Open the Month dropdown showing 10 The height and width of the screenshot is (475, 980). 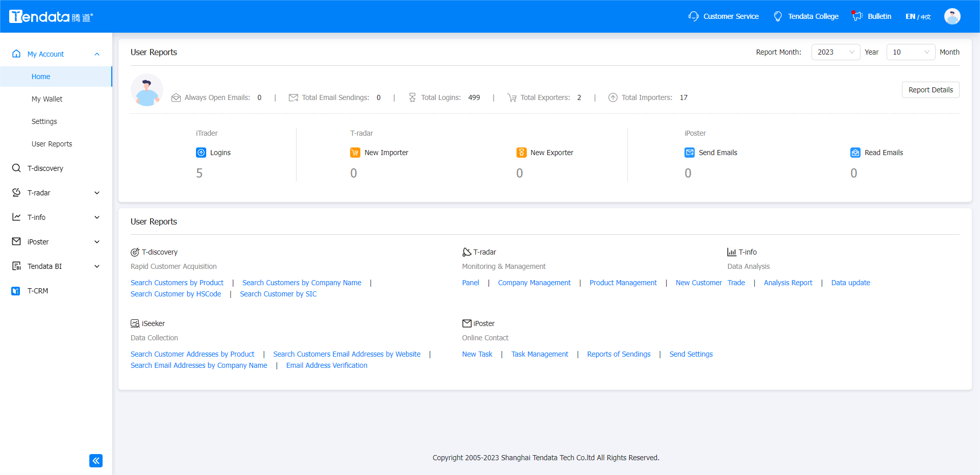coord(911,52)
